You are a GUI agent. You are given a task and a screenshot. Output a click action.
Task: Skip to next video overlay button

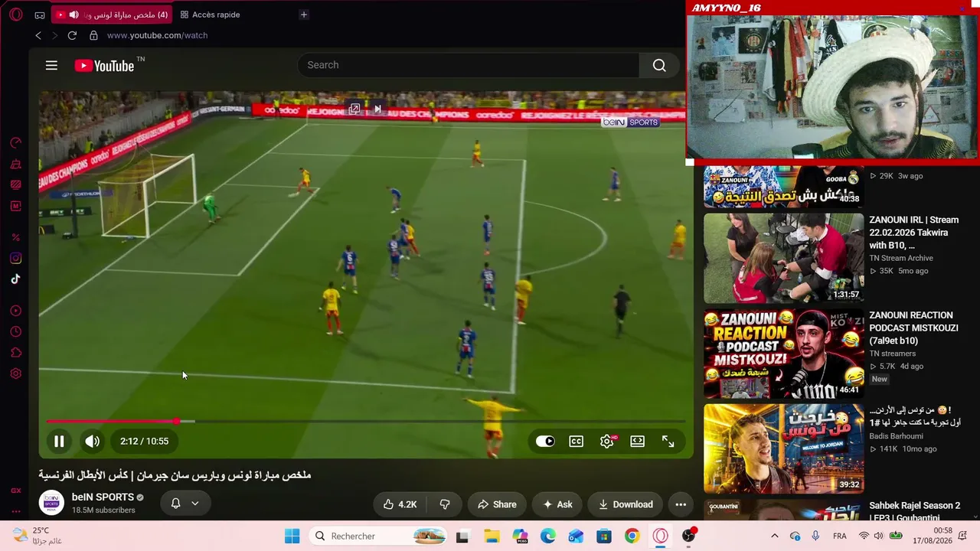377,109
